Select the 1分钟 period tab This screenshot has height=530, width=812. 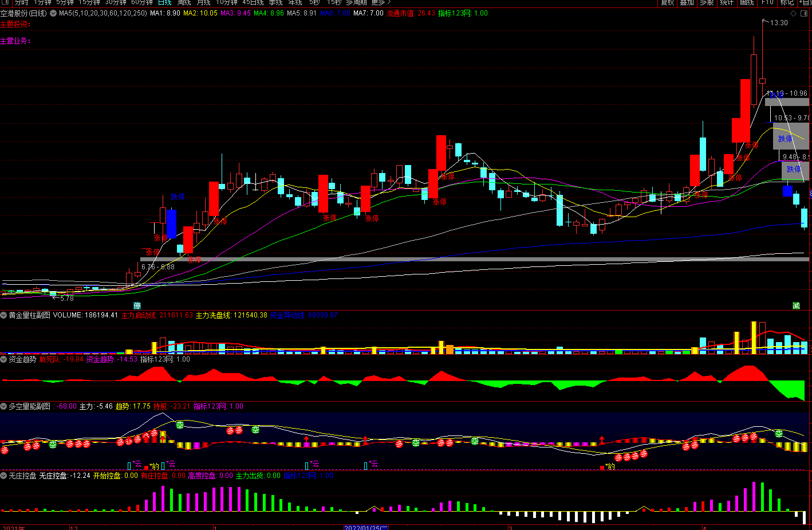point(42,3)
